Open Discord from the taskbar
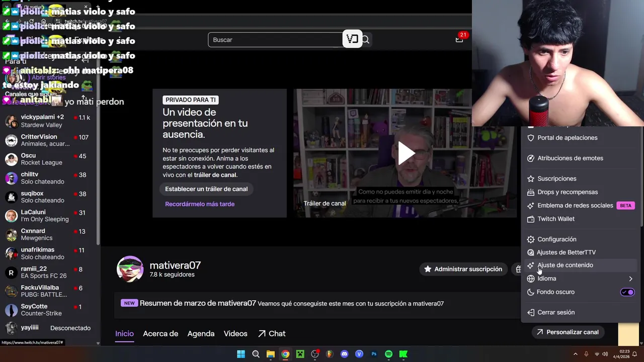Image resolution: width=644 pixels, height=362 pixels. pos(344,354)
